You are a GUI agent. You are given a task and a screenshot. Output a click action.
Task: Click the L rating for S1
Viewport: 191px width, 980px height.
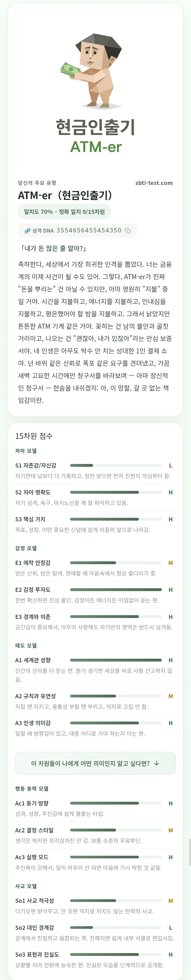170,465
